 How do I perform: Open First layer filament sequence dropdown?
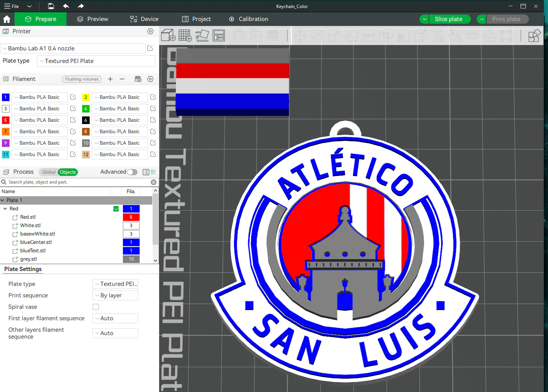[x=115, y=318]
